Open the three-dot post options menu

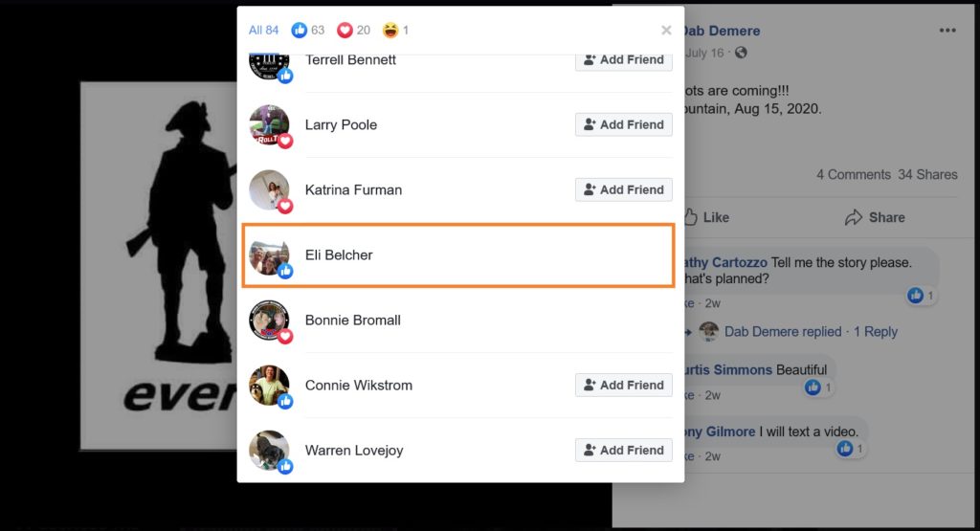947,31
